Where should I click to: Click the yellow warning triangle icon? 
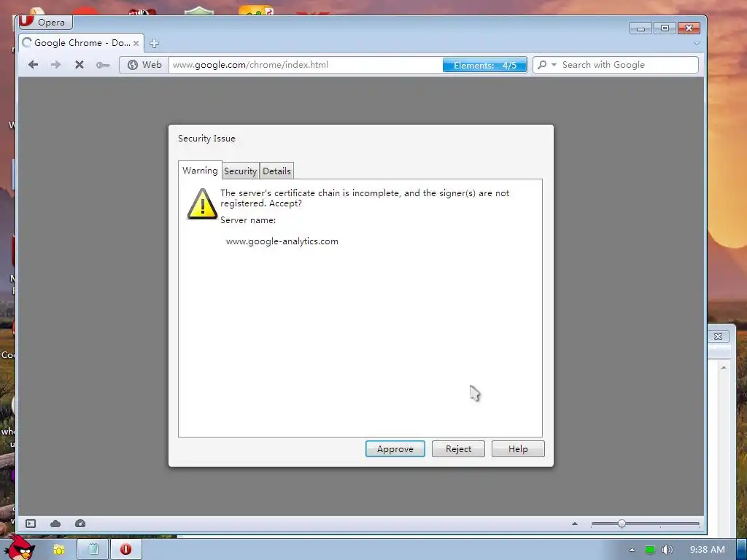pos(202,204)
